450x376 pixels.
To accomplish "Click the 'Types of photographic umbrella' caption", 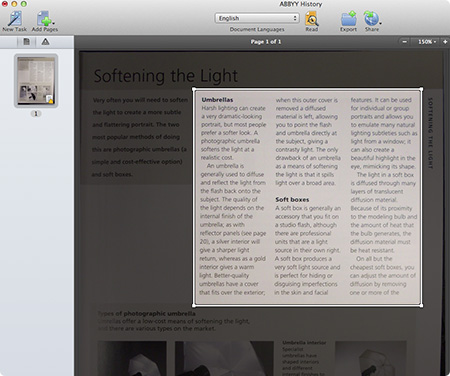I will click(147, 314).
